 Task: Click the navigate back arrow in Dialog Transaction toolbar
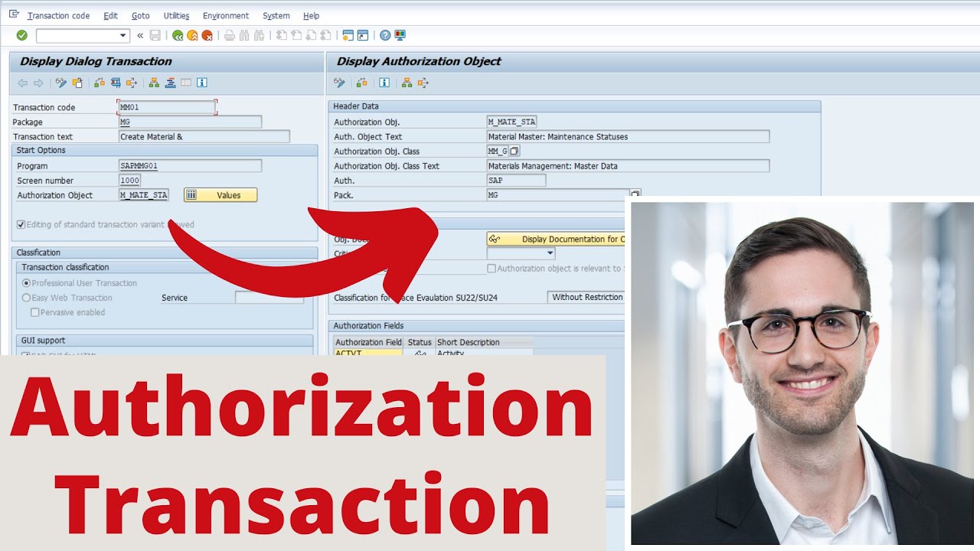22,83
